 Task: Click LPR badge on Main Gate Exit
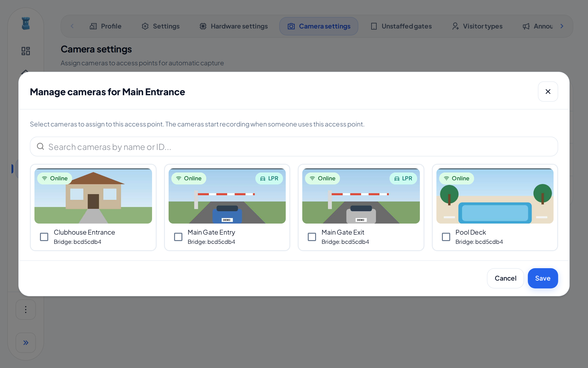[403, 178]
